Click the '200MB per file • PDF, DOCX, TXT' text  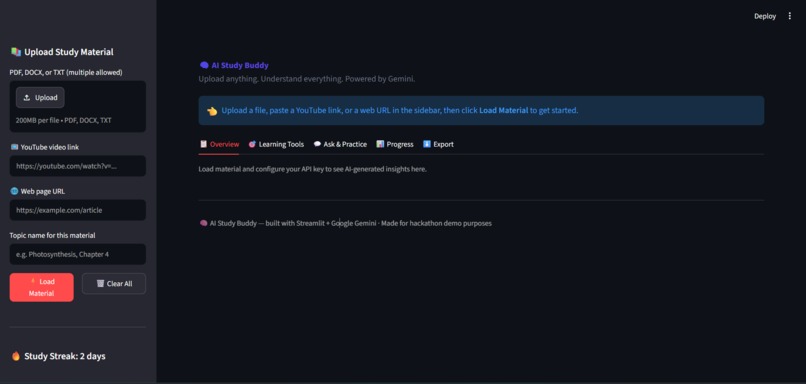pos(64,120)
